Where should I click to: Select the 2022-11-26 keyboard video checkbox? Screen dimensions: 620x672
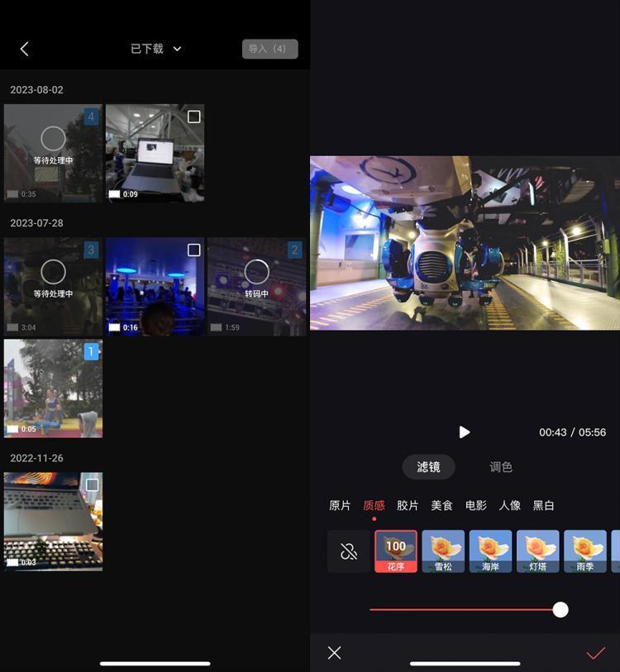click(x=92, y=485)
